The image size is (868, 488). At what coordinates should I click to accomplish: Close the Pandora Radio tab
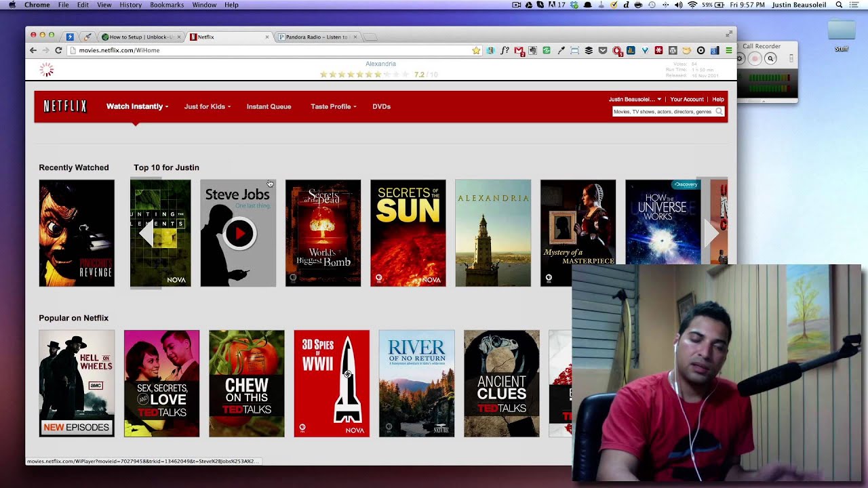click(x=355, y=37)
